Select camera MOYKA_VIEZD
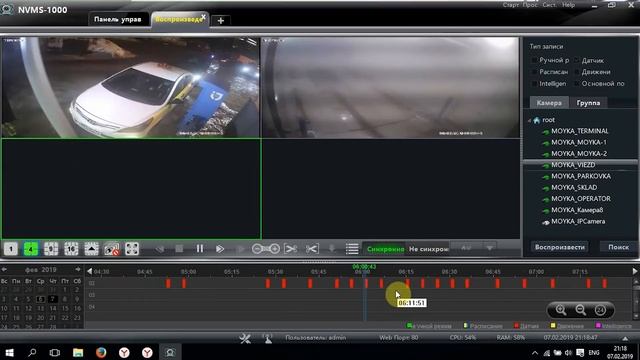Screen dimensions: 640x360 point(573,165)
